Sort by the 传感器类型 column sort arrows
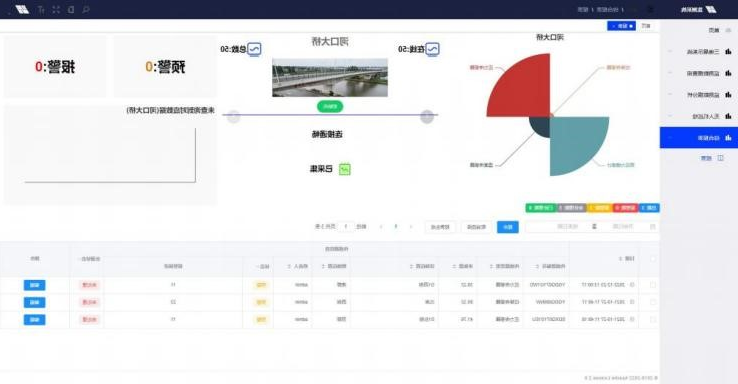The width and height of the screenshot is (738, 384). pyautogui.click(x=491, y=266)
